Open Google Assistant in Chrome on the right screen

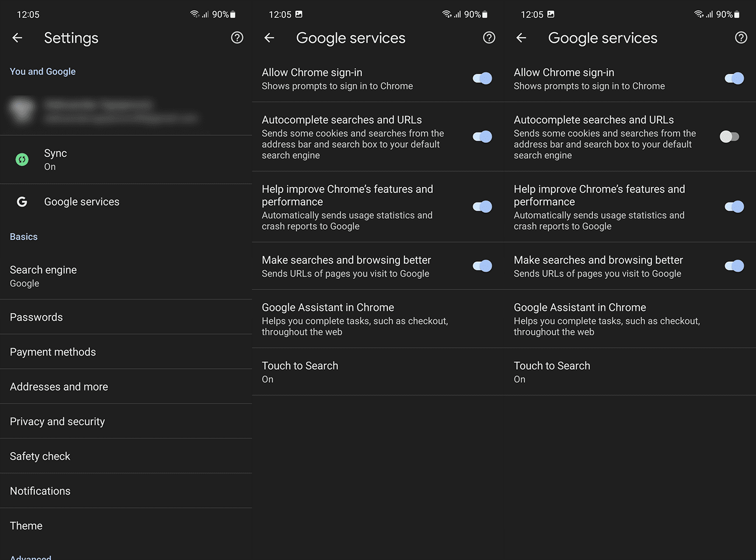point(630,319)
